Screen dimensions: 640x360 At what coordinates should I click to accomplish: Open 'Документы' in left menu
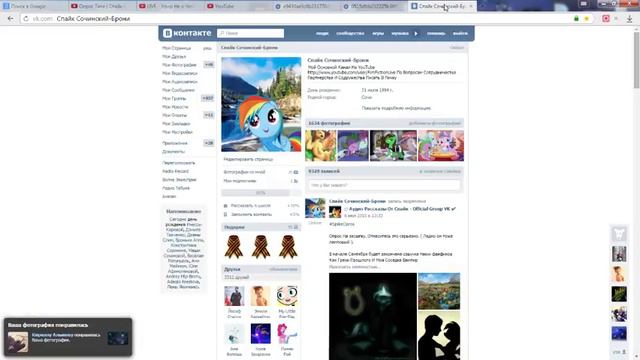[x=173, y=151]
